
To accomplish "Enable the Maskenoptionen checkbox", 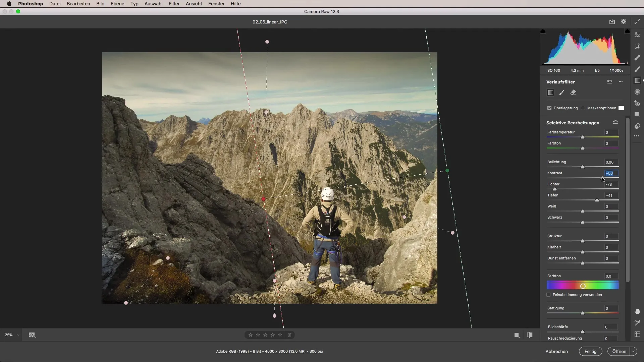I will [x=583, y=108].
